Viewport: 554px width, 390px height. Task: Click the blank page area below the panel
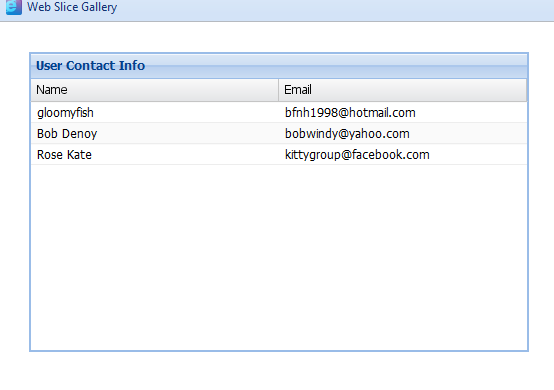click(277, 371)
